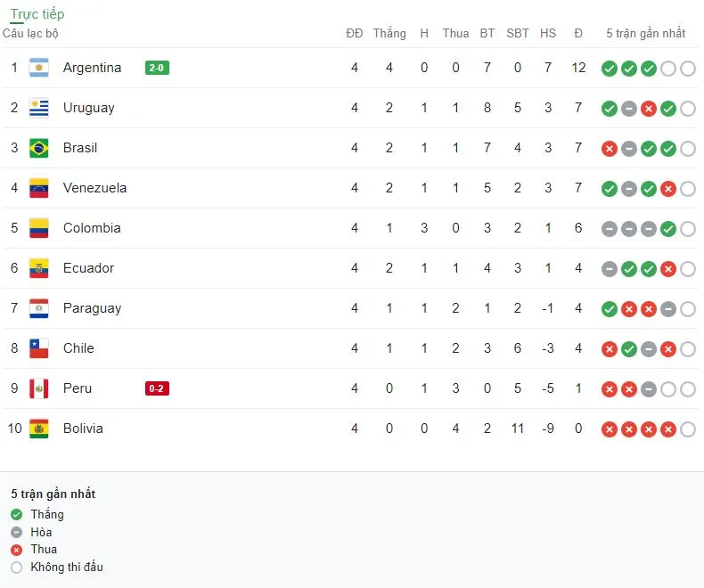Click the Brasil flag icon
This screenshot has height=588, width=704.
(38, 148)
